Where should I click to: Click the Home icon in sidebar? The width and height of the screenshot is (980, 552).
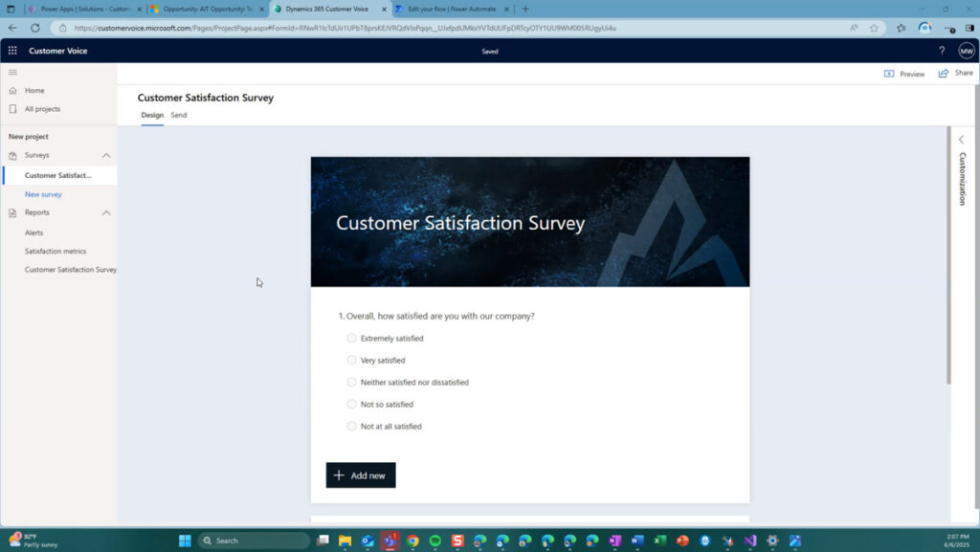coord(12,91)
